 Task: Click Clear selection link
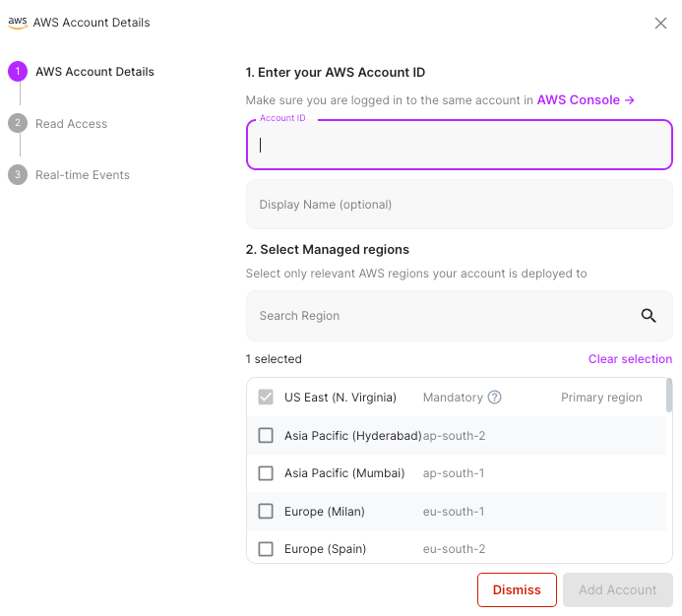coord(630,359)
